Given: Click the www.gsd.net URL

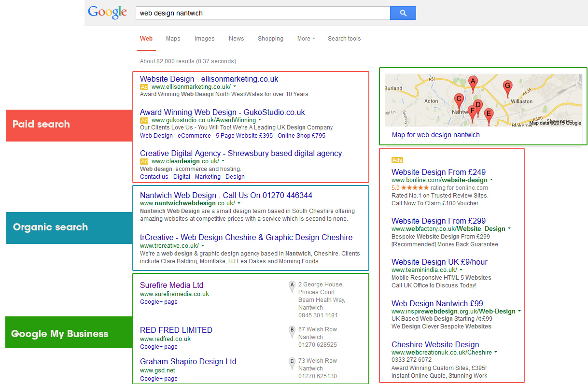Looking at the screenshot, I should [x=157, y=370].
